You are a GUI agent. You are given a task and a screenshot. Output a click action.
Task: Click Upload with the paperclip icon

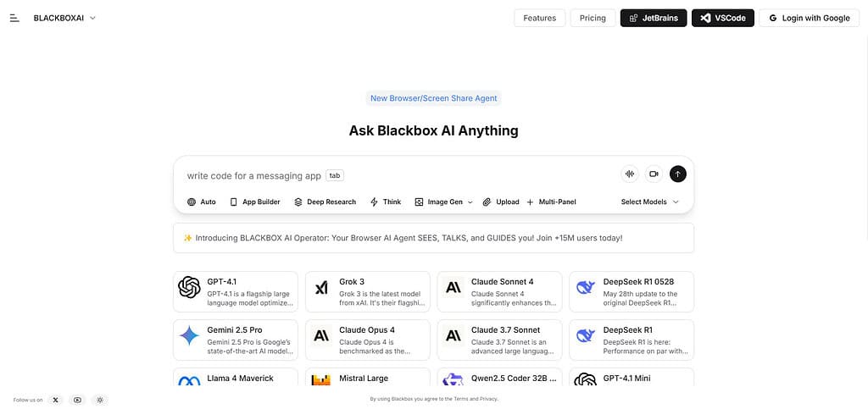tap(501, 202)
